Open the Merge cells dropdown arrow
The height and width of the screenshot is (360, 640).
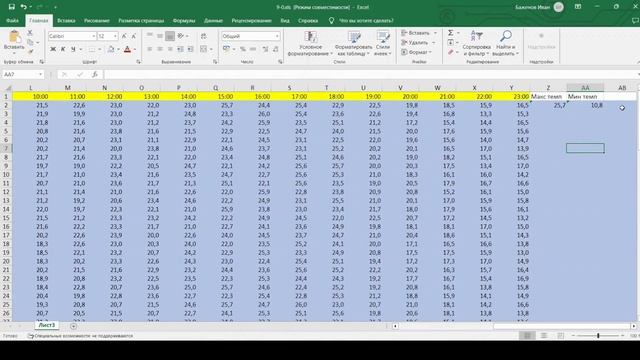tap(211, 49)
